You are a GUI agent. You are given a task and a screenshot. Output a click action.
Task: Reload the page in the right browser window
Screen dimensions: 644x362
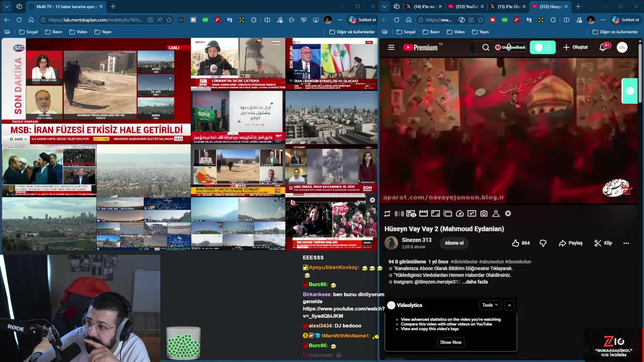[396, 20]
